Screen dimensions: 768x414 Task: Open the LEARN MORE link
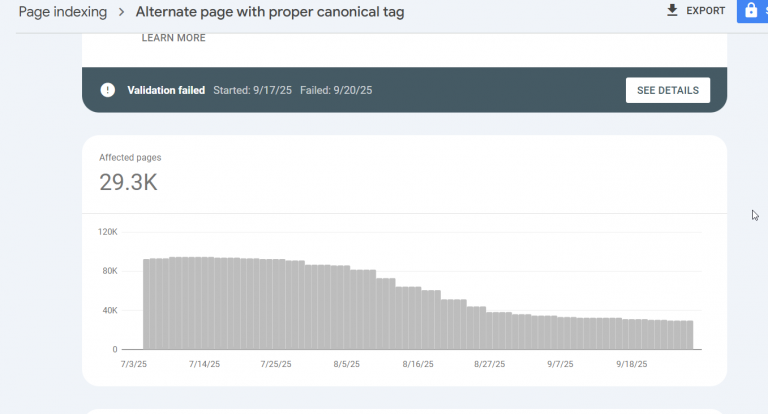click(x=173, y=38)
